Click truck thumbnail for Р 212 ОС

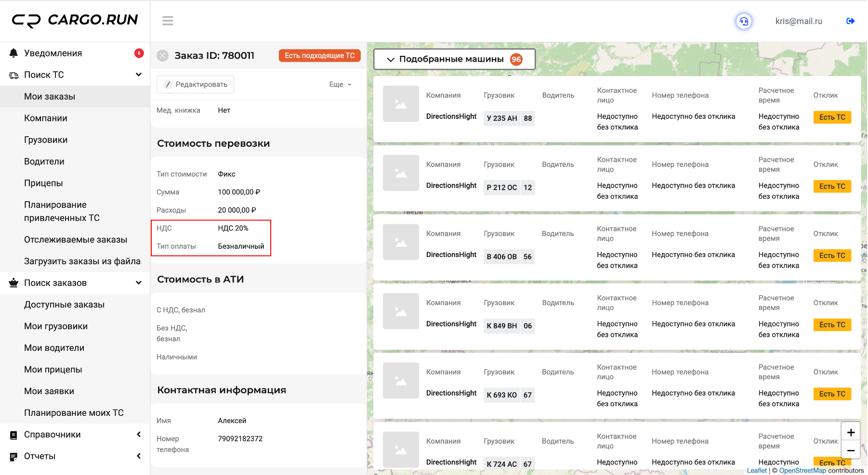click(x=401, y=173)
